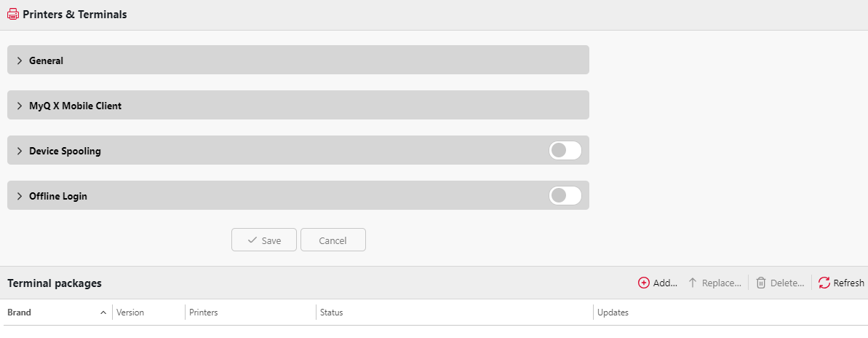Expand the MyQ X Mobile Client section
The height and width of the screenshot is (338, 868).
point(20,106)
